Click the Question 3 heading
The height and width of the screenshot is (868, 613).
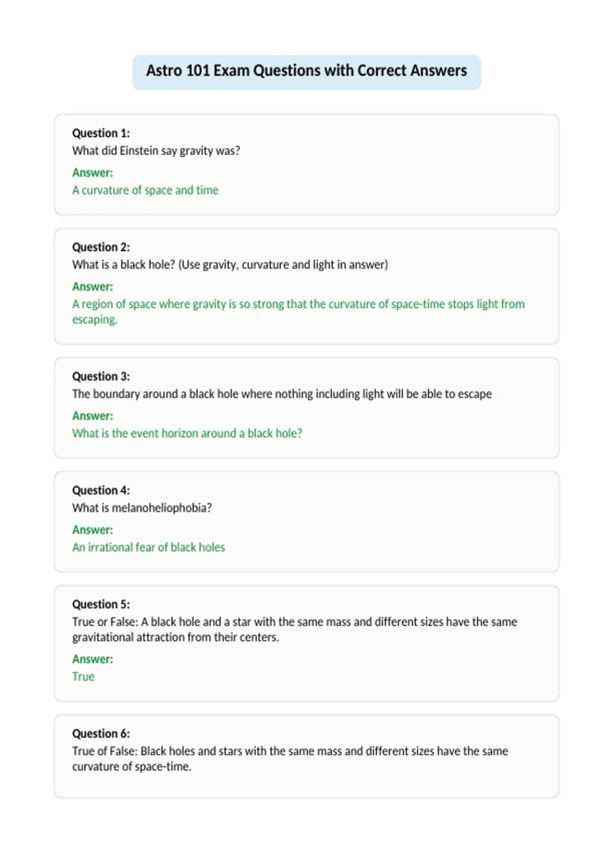click(x=101, y=376)
